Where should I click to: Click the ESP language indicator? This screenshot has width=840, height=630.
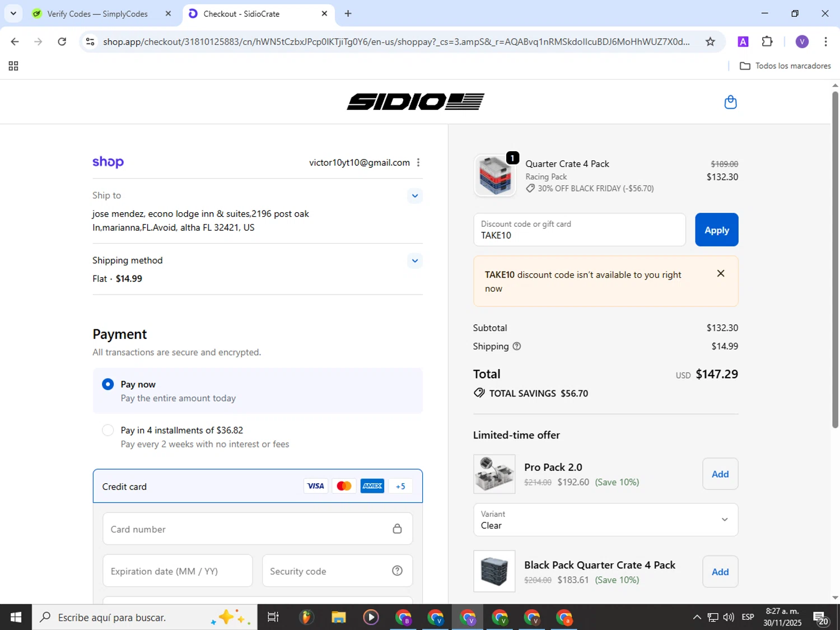pos(748,617)
